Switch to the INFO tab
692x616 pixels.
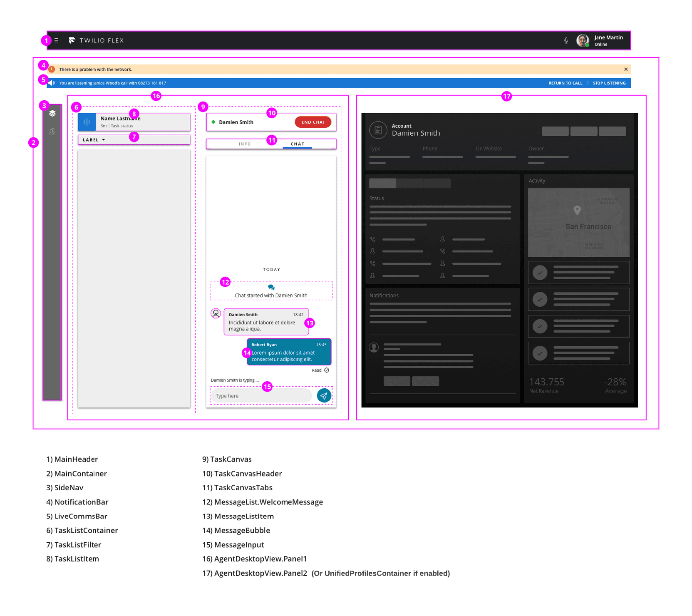click(245, 144)
